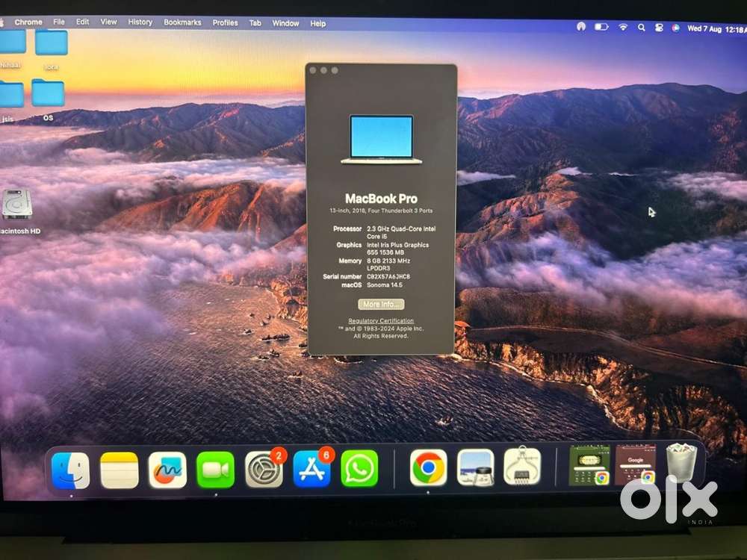Open the Bookmarks menu
This screenshot has height=560, width=747.
click(x=182, y=22)
